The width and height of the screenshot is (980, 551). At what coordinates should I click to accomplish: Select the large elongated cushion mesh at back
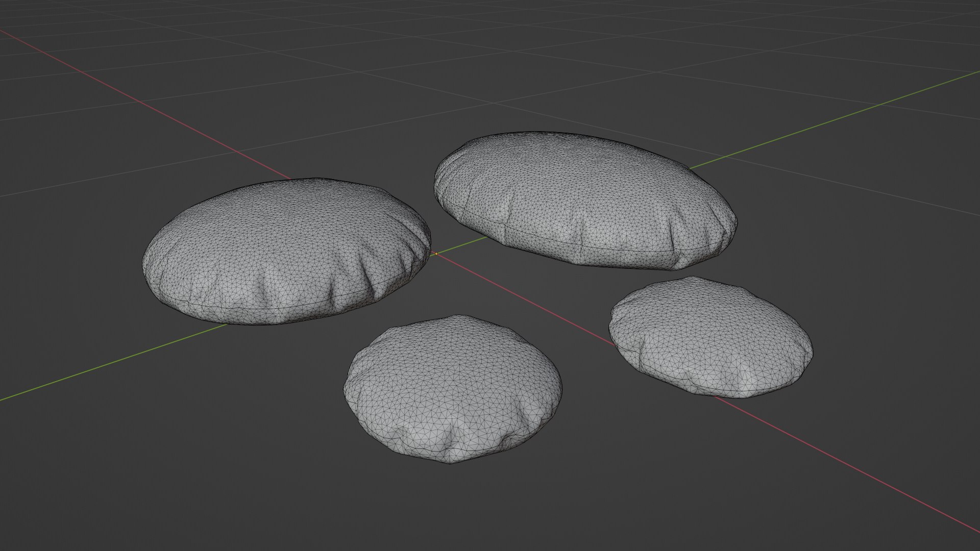pyautogui.click(x=585, y=200)
